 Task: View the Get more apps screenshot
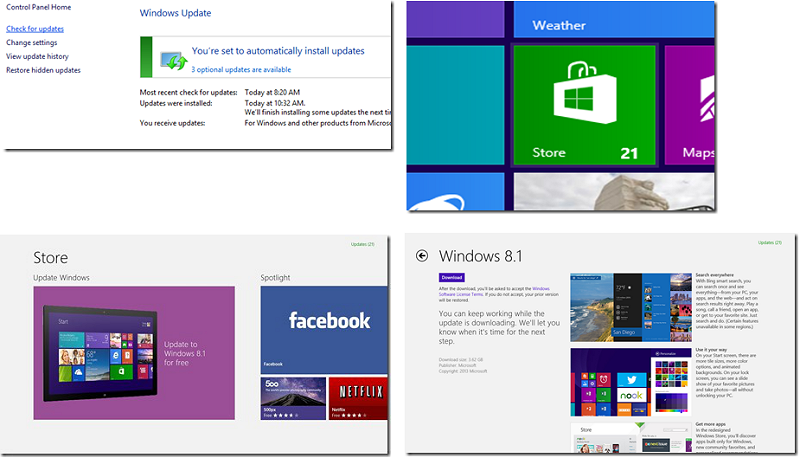631,437
